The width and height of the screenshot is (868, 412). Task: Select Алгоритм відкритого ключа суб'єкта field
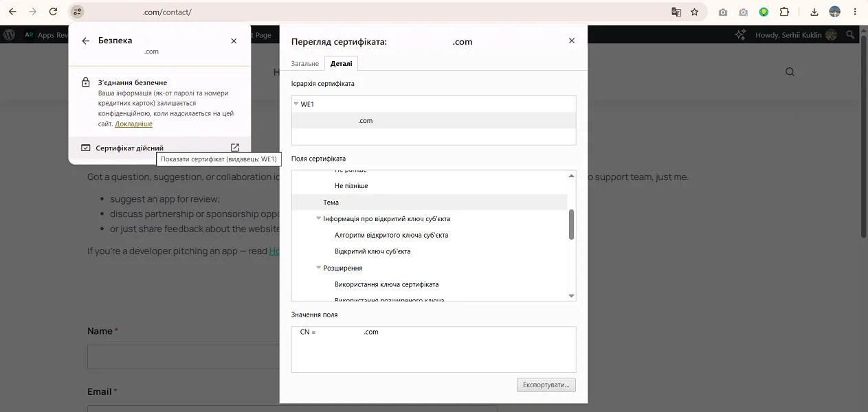[x=392, y=235]
